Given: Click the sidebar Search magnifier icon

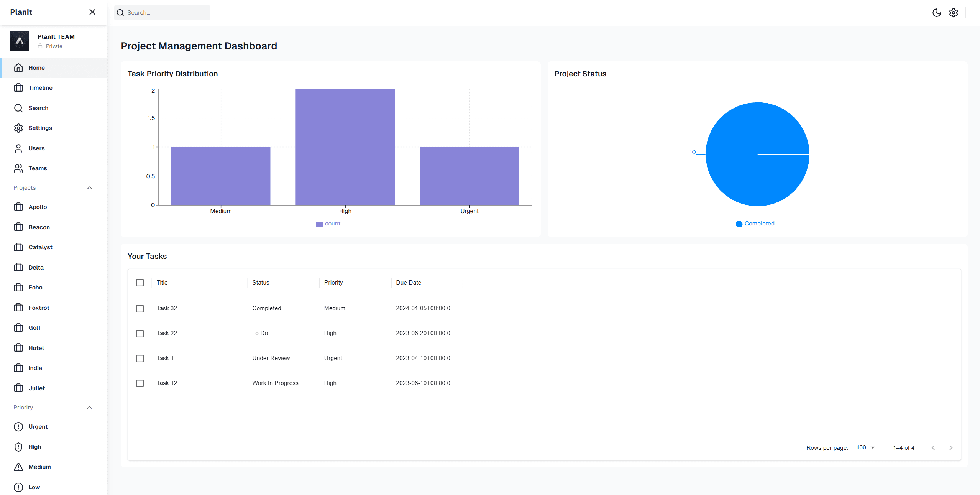Looking at the screenshot, I should point(18,108).
